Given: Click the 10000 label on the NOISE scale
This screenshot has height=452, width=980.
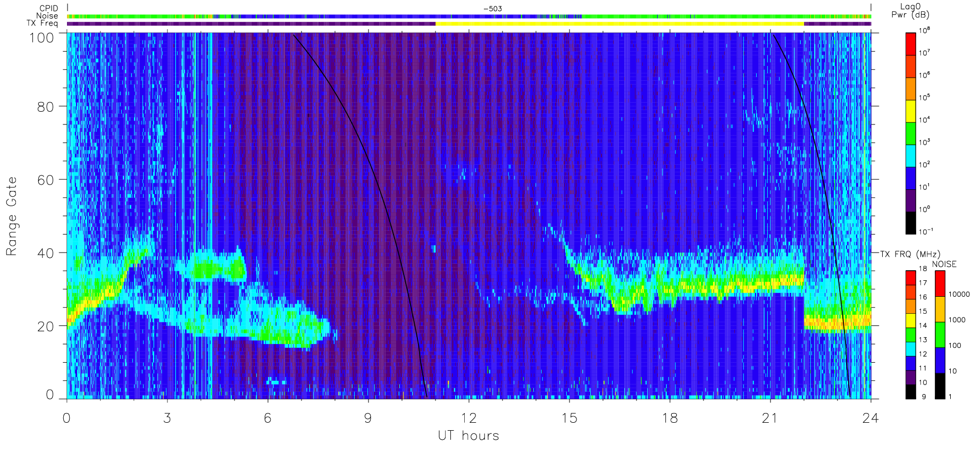Looking at the screenshot, I should [959, 294].
